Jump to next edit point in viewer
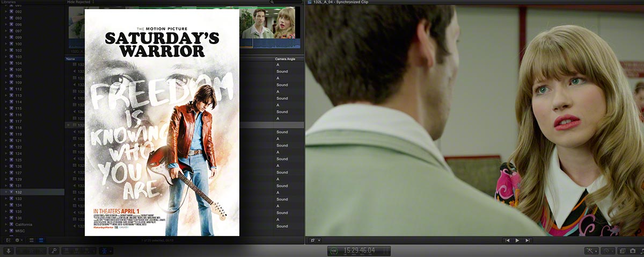The width and height of the screenshot is (644, 257). (x=528, y=240)
